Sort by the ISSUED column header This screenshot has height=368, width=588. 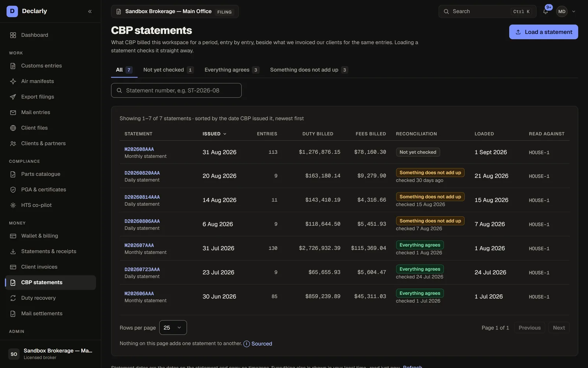214,134
